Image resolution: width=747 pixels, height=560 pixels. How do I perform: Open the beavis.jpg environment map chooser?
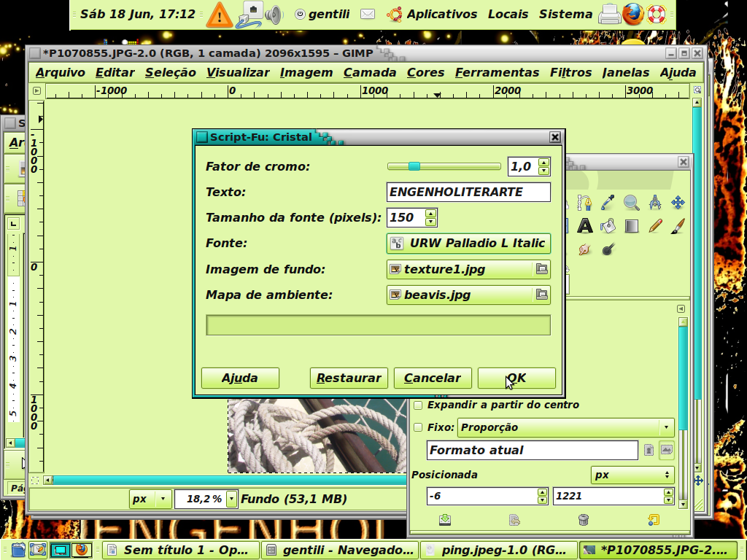460,295
